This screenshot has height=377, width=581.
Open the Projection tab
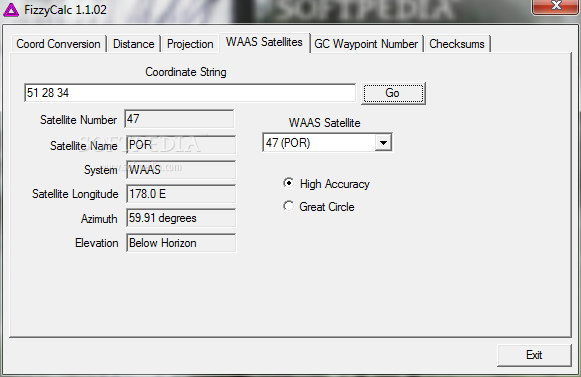(x=190, y=44)
